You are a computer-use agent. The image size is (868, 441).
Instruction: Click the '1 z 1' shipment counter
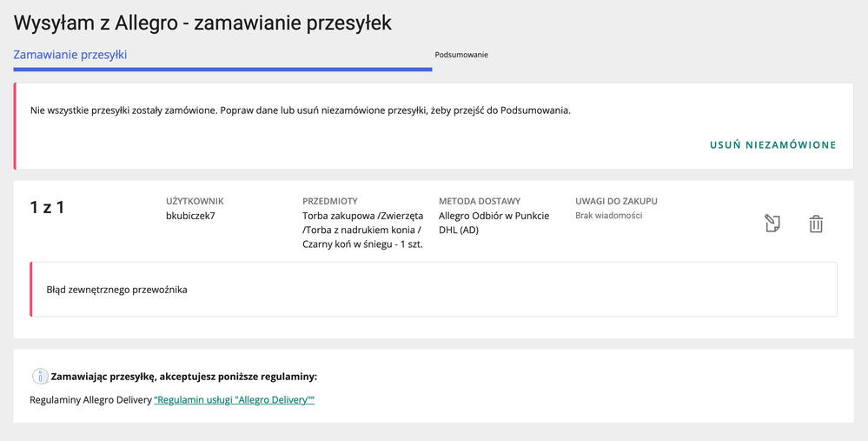[x=47, y=208]
